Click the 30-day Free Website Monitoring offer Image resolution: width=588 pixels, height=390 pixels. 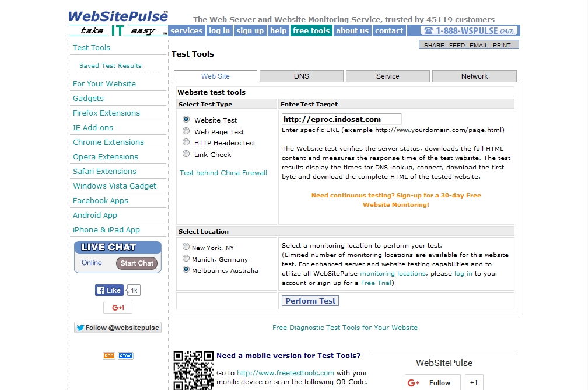(396, 200)
